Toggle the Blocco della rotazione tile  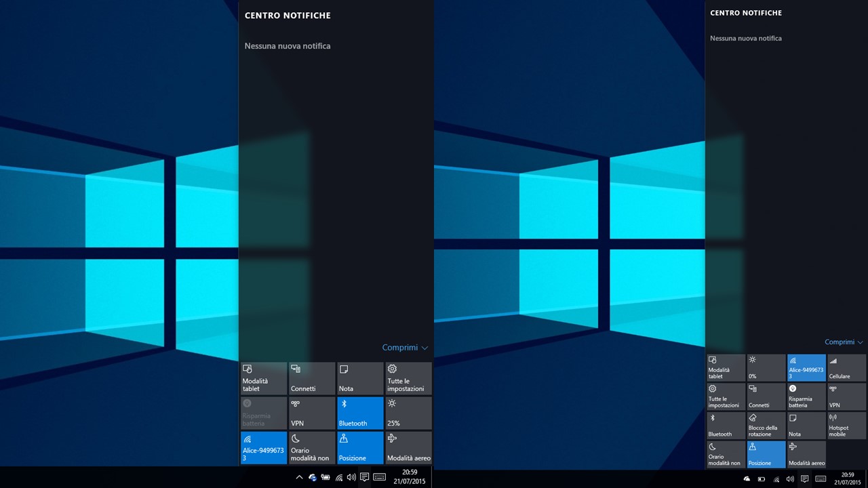766,426
